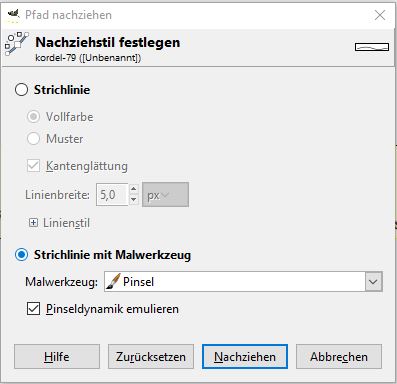Screen dimensions: 397x384
Task: Click the paintbrush icon in Malwerkzeug field
Action: click(x=113, y=282)
